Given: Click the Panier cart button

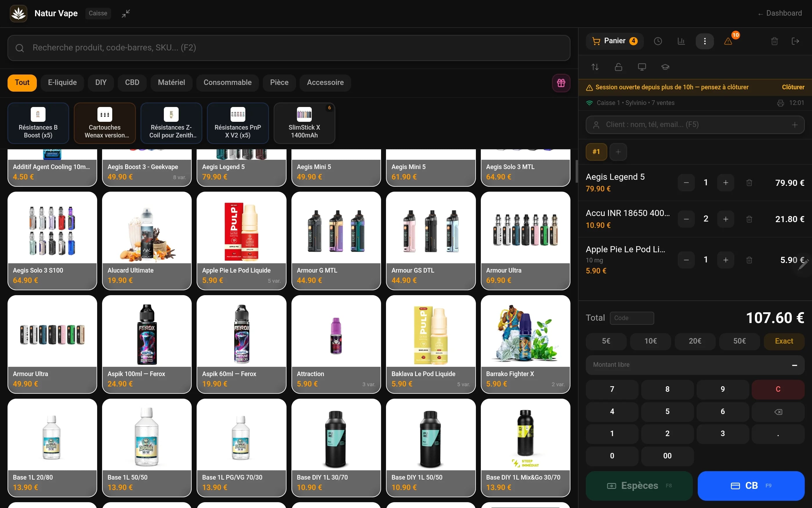Looking at the screenshot, I should tap(615, 41).
